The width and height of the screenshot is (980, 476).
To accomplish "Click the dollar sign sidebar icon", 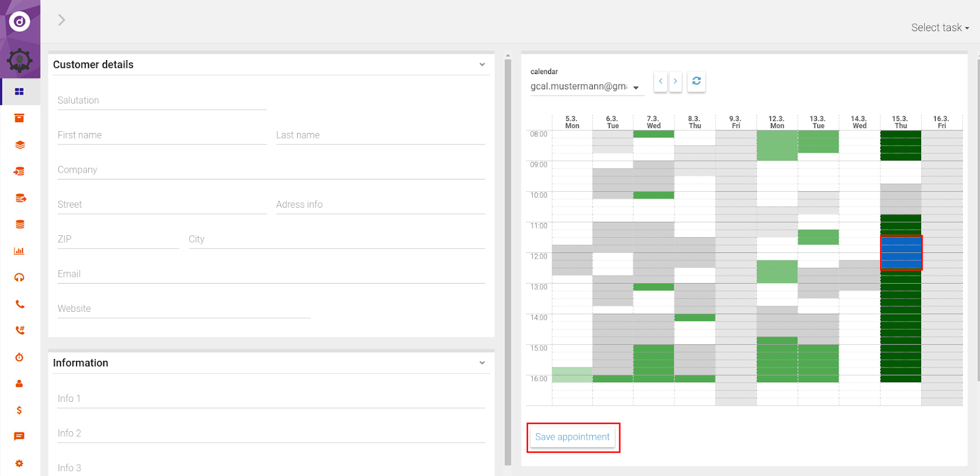I will tap(19, 410).
